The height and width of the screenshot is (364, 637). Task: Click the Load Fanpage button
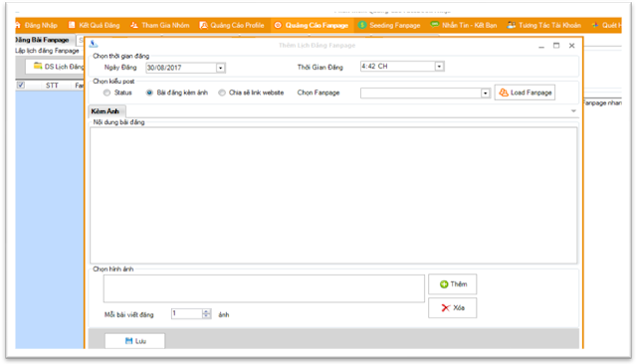click(525, 92)
